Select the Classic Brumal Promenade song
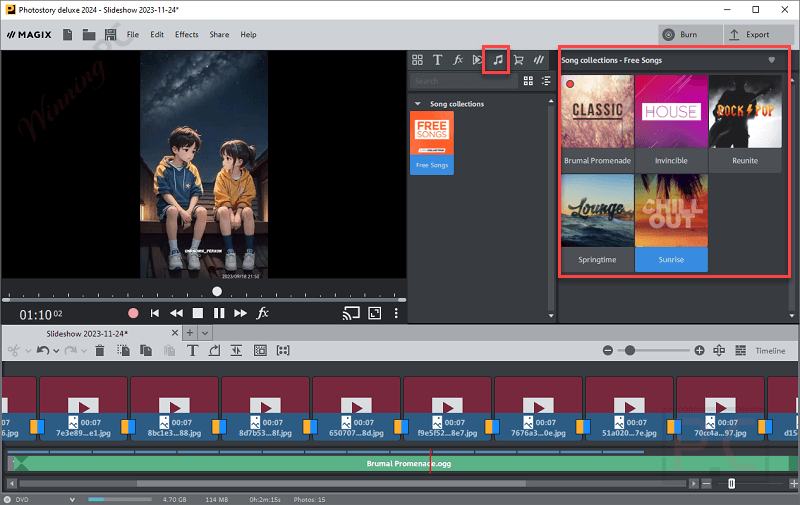The width and height of the screenshot is (800, 505). pos(597,124)
